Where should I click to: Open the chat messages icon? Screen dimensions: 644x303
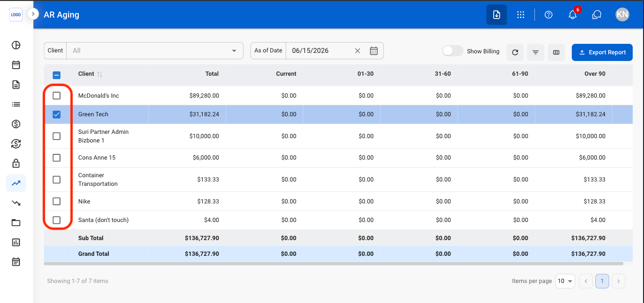point(596,15)
